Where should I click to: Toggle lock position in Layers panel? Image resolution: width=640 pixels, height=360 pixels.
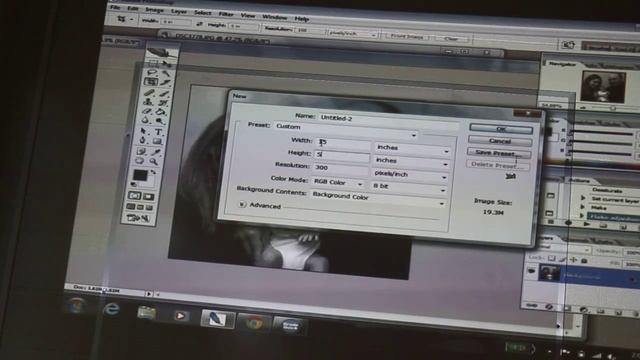573,259
